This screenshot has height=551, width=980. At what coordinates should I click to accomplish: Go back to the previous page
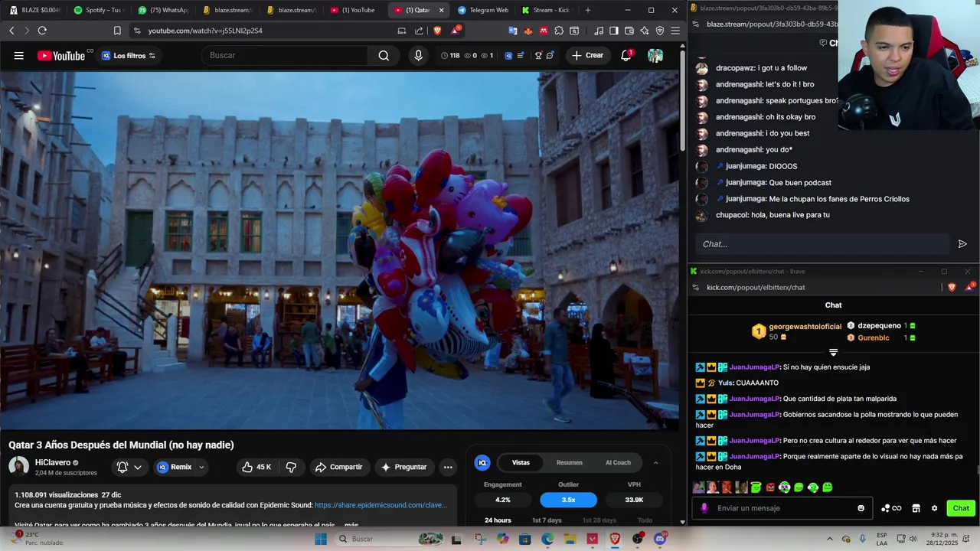(x=11, y=31)
